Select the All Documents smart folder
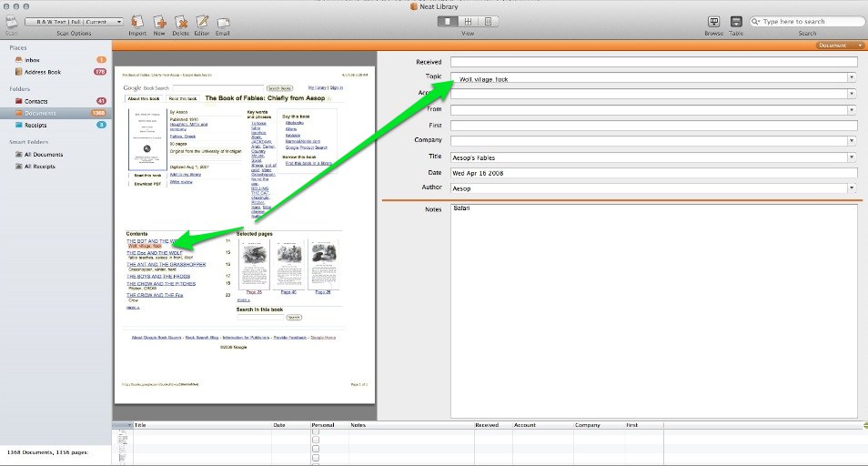The height and width of the screenshot is (466, 868). pyautogui.click(x=42, y=155)
